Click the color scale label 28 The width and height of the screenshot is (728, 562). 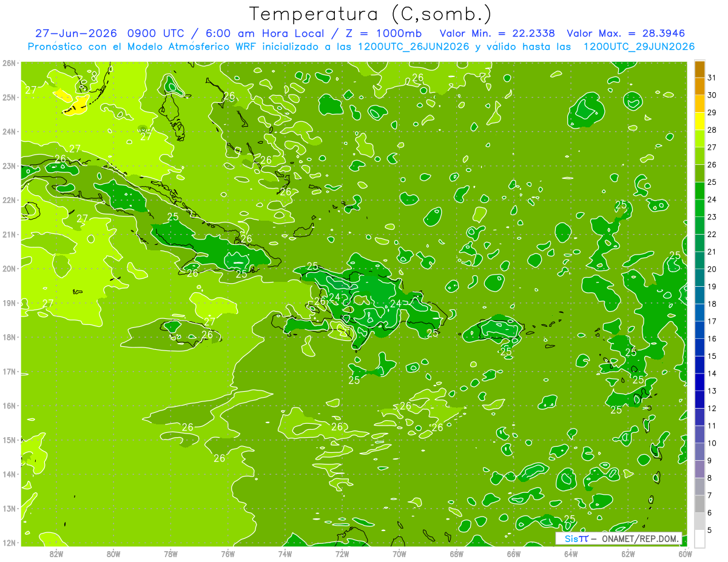pyautogui.click(x=712, y=130)
